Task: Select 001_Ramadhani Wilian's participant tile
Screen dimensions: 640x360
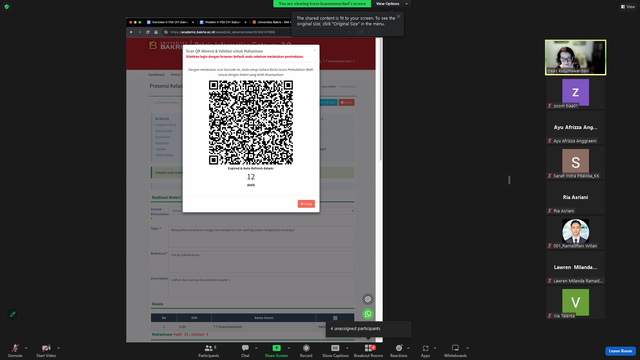Action: coord(576,233)
